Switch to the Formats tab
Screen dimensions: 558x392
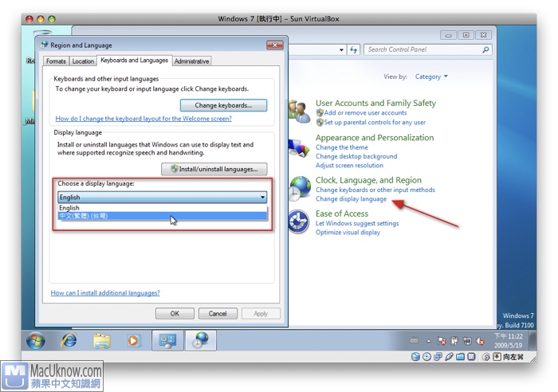pos(57,61)
